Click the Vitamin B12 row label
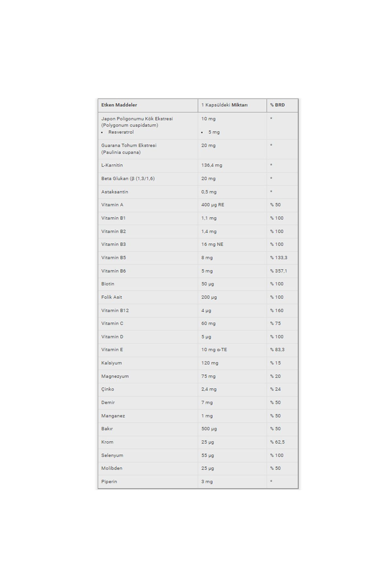This screenshot has width=392, height=588. coord(115,310)
